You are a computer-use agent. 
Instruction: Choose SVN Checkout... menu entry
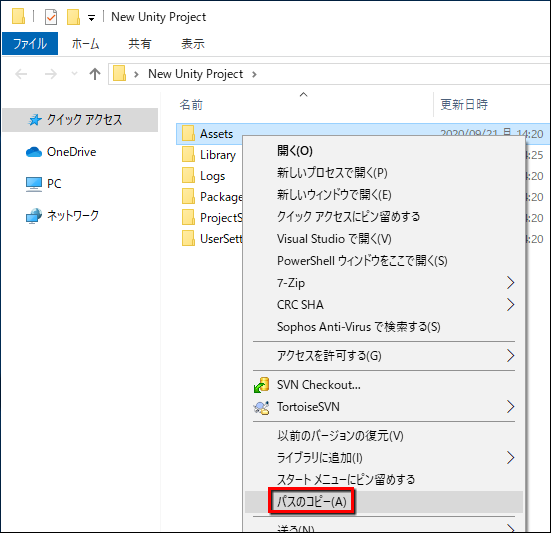(318, 385)
